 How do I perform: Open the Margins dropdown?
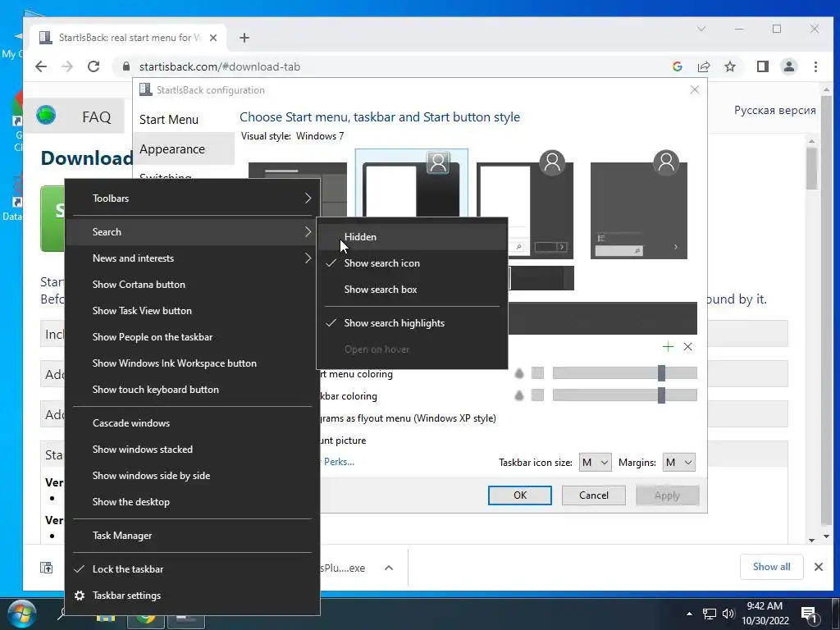point(678,463)
